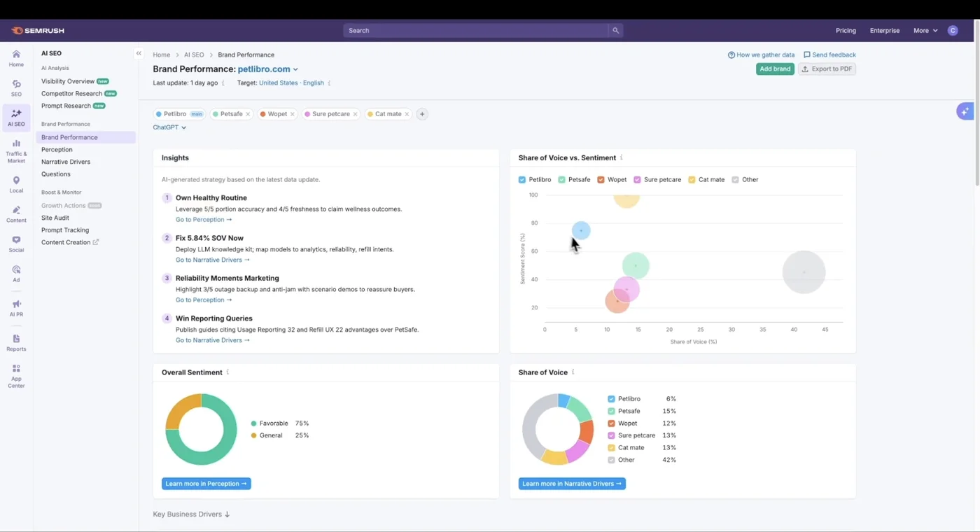Open Narrative Drivers in sidebar
980x532 pixels.
point(66,162)
